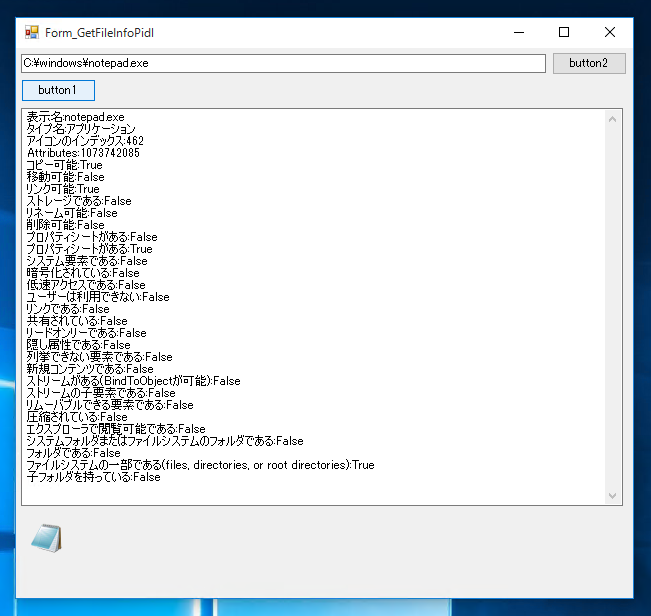Click the button1 button
The image size is (651, 616).
(x=58, y=90)
